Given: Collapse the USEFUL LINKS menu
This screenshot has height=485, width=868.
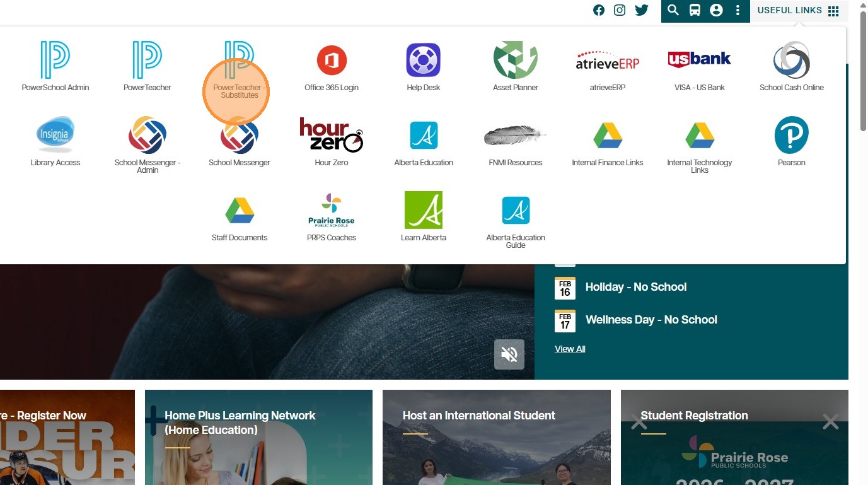Looking at the screenshot, I should click(798, 11).
